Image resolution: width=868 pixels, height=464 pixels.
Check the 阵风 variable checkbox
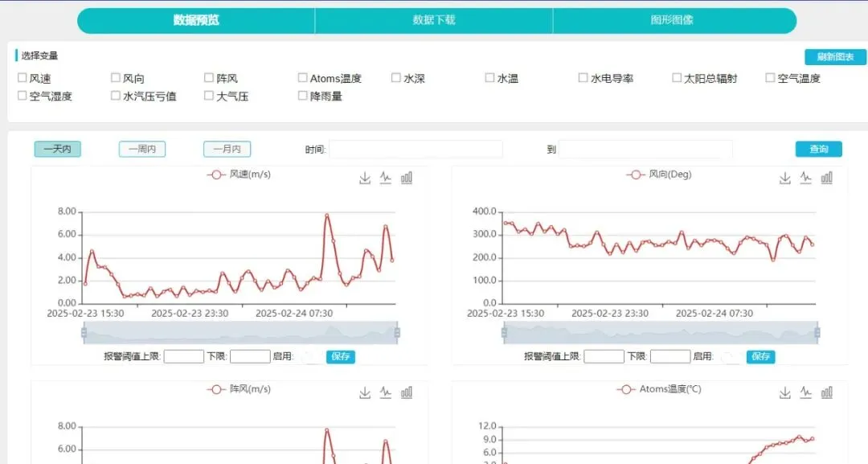coord(209,77)
